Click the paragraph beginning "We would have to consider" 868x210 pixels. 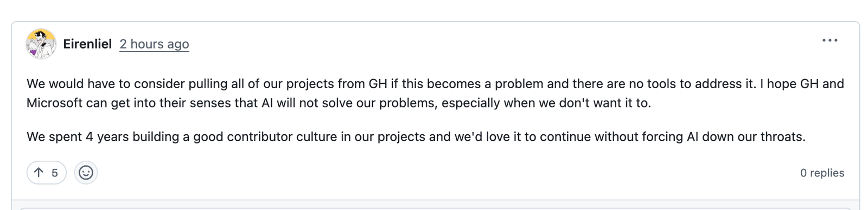435,93
